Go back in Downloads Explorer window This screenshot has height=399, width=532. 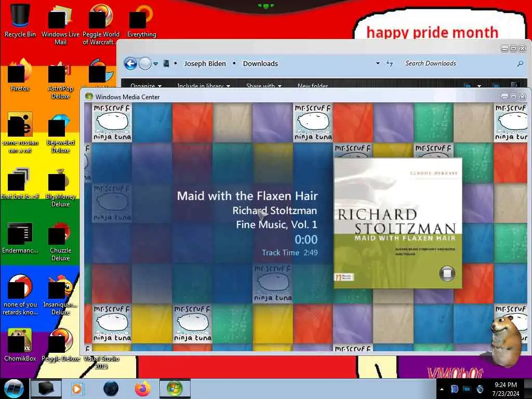(130, 63)
